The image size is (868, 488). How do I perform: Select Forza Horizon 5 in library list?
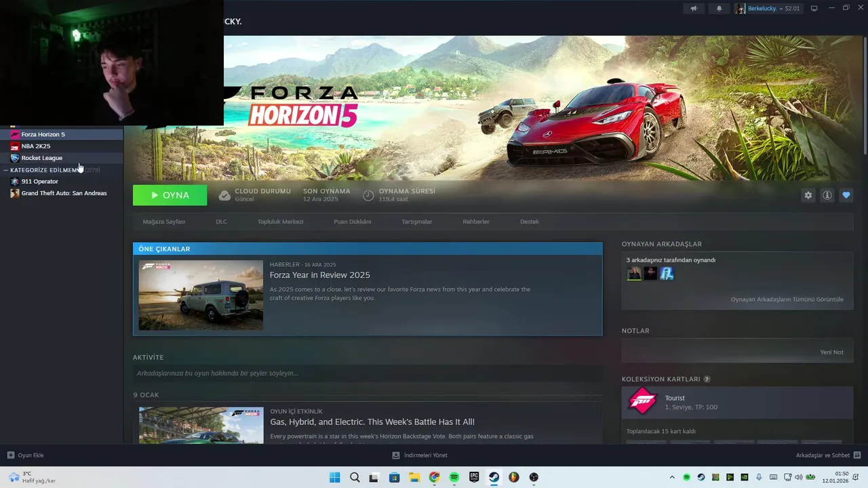(x=62, y=134)
